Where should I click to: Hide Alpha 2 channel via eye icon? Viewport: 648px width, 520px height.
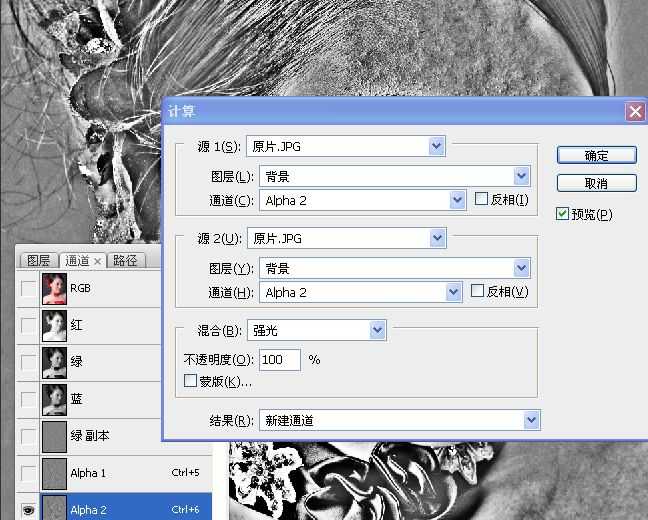[28, 510]
